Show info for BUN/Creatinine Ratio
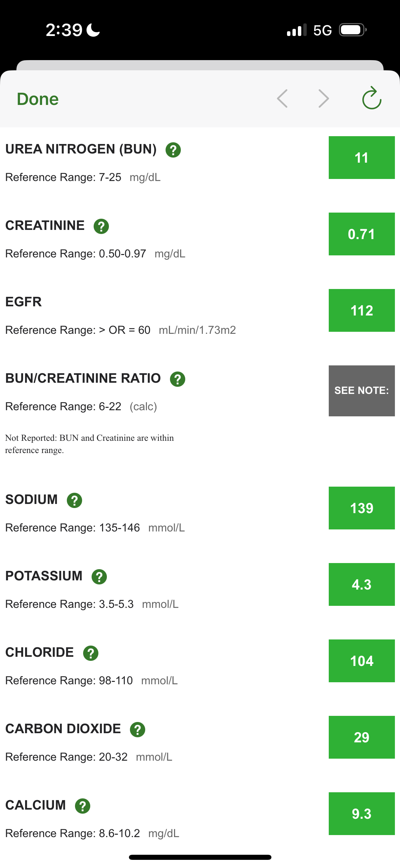Screen dimensions: 400x868 pyautogui.click(x=177, y=379)
